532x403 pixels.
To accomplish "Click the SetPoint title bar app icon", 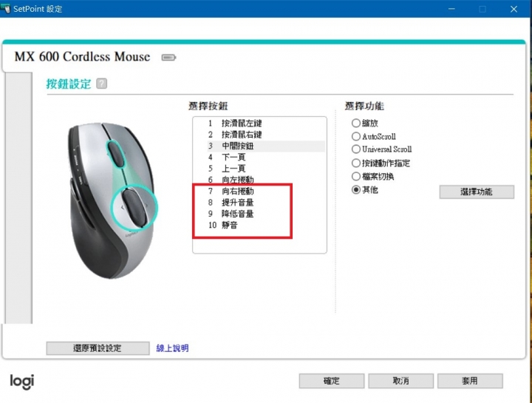I will tap(6, 8).
